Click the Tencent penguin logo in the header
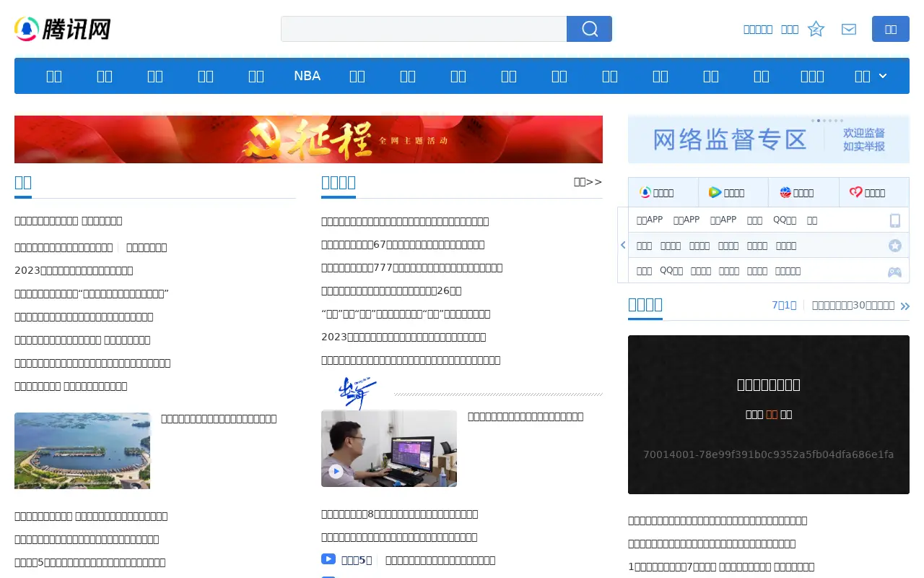Viewport: 924px width, 578px height. (x=62, y=29)
